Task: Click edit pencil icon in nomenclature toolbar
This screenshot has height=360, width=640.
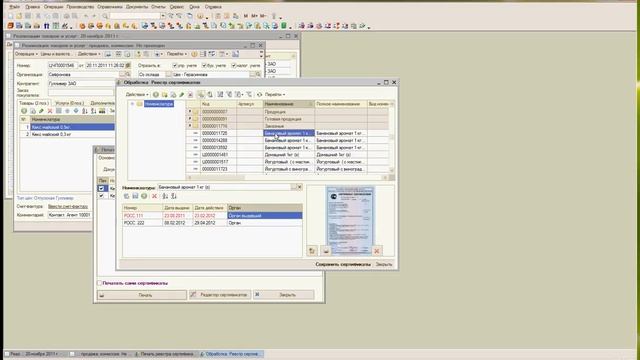Action: click(182, 95)
